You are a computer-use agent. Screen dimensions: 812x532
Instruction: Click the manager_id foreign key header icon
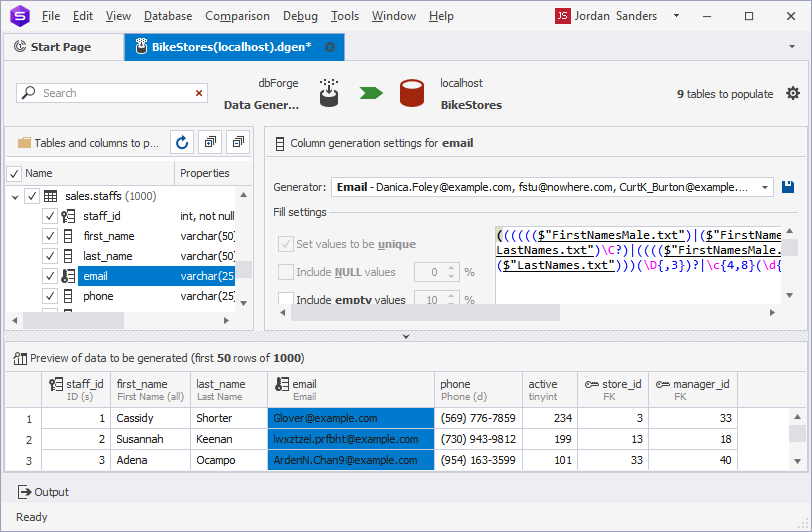coord(663,384)
